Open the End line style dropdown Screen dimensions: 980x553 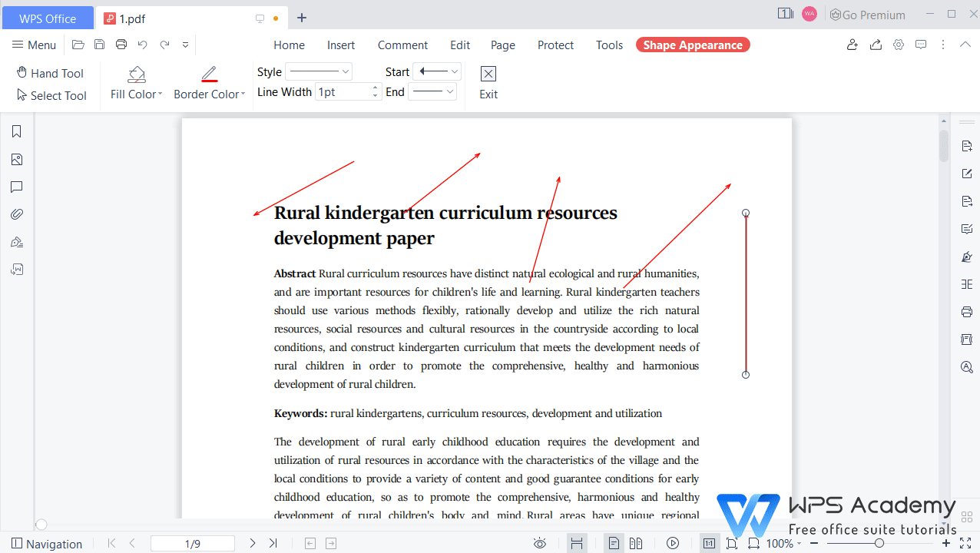pos(432,91)
